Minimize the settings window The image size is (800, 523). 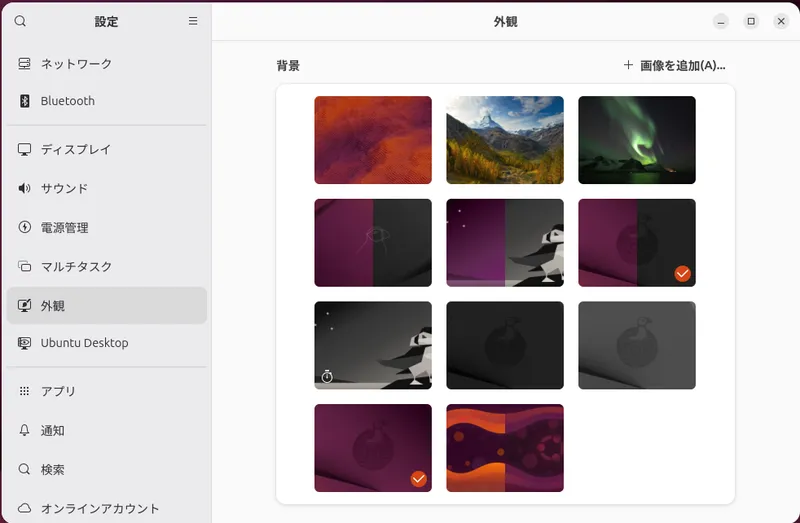pyautogui.click(x=720, y=21)
